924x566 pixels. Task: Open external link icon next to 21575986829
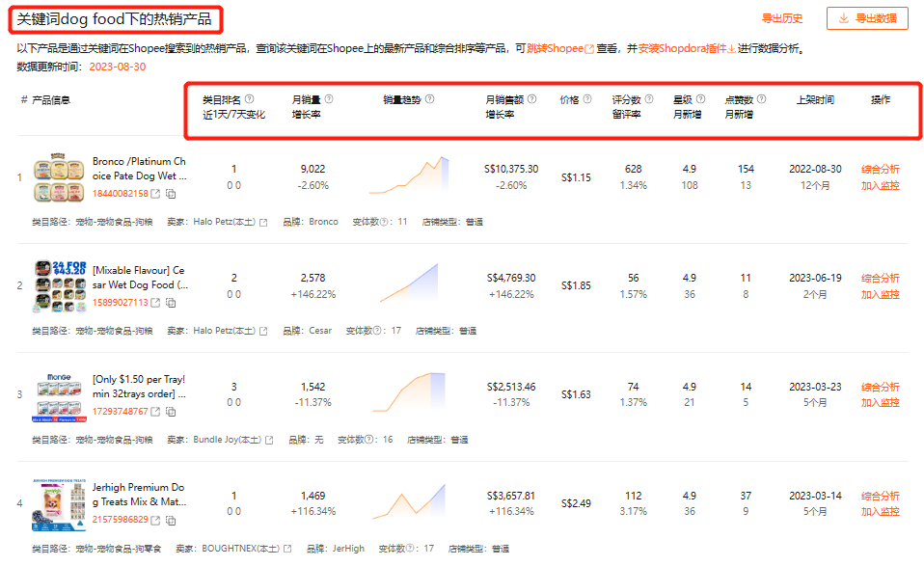tap(155, 520)
